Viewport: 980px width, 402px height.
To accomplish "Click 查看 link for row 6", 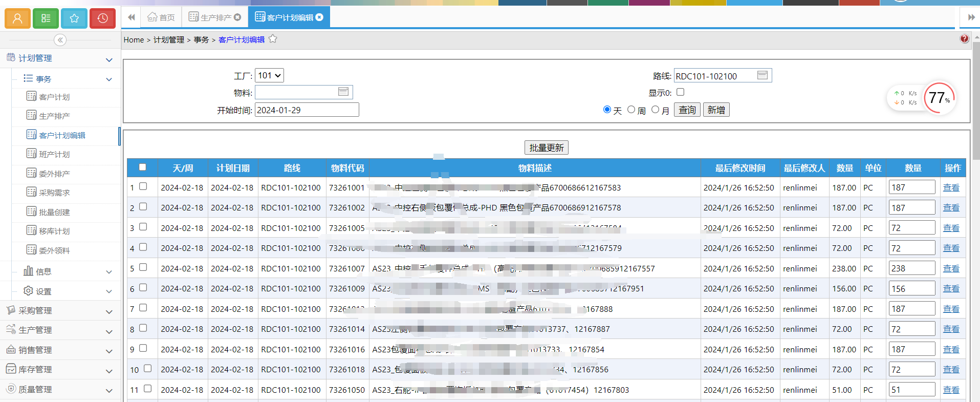I will [x=951, y=288].
